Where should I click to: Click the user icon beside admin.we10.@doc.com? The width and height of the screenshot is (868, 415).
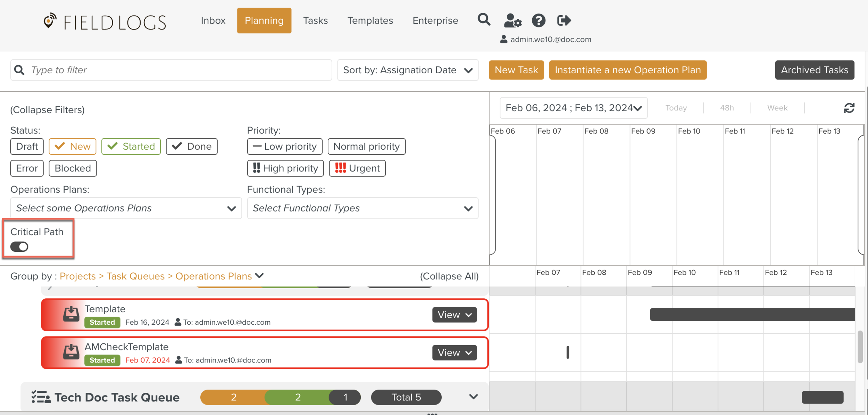[503, 39]
